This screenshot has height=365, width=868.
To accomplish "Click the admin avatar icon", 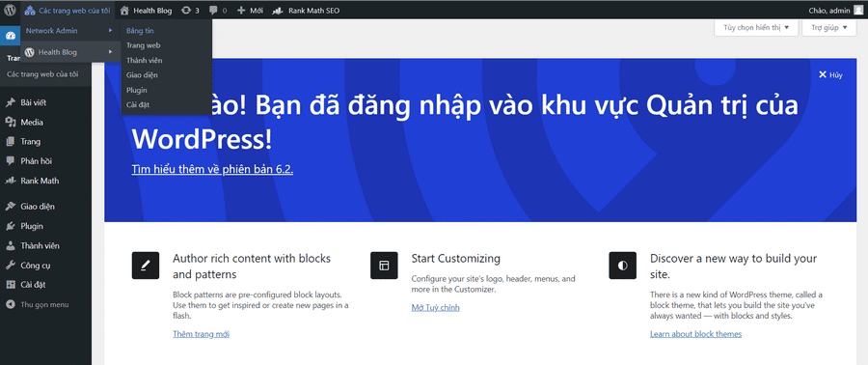I will tap(858, 10).
